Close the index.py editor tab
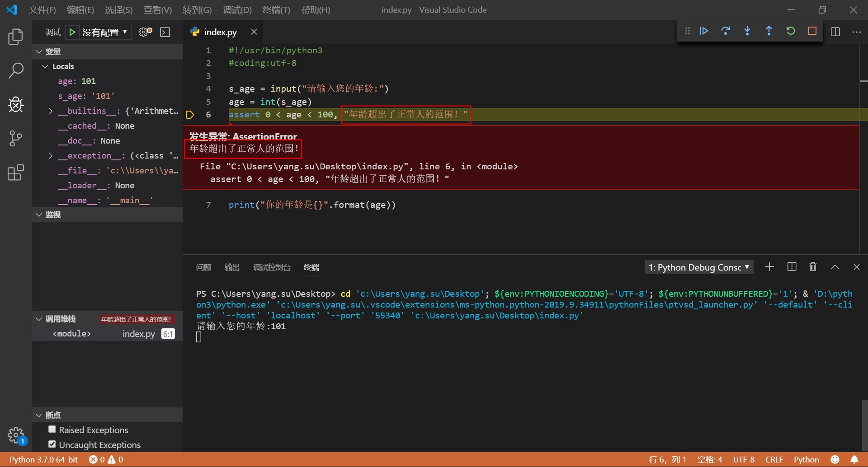 point(254,32)
